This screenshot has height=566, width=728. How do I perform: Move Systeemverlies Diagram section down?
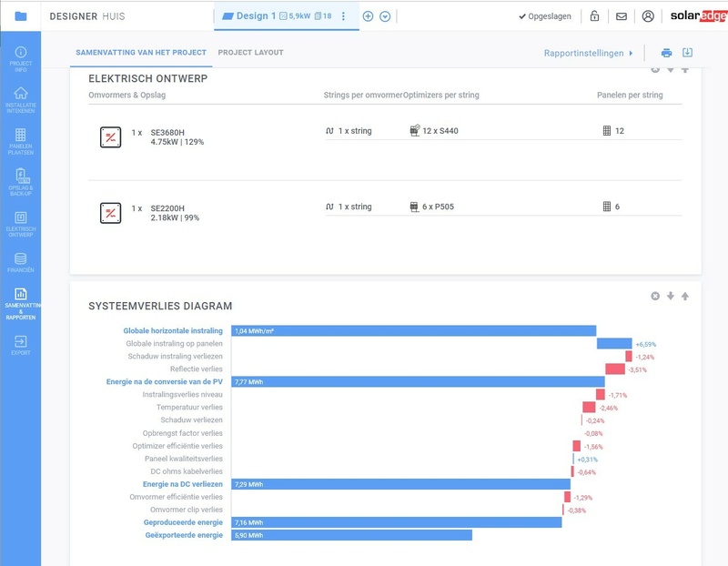(671, 296)
